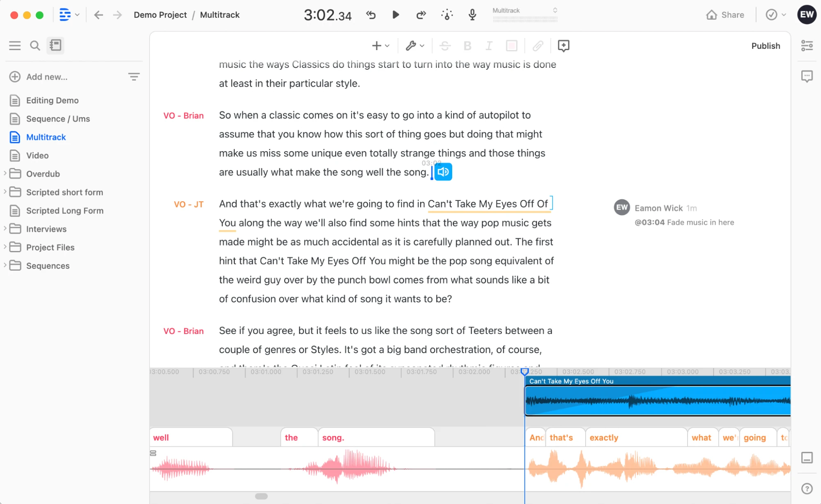Select the Editing Demo document
The width and height of the screenshot is (821, 504).
point(52,100)
